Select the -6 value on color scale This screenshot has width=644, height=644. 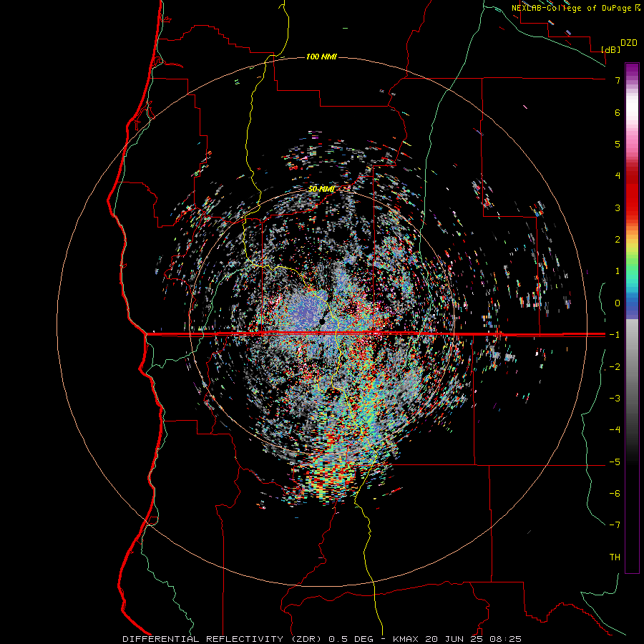tap(615, 494)
